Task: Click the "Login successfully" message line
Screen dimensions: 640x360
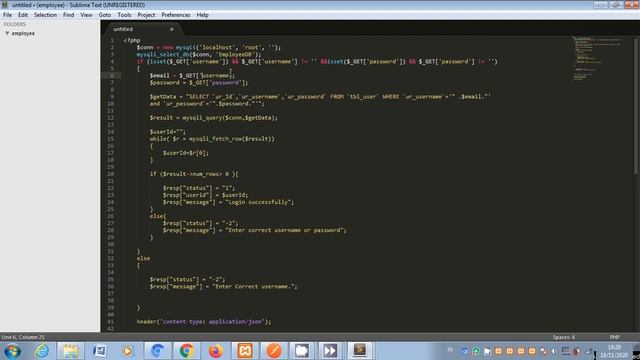Action: (228, 202)
